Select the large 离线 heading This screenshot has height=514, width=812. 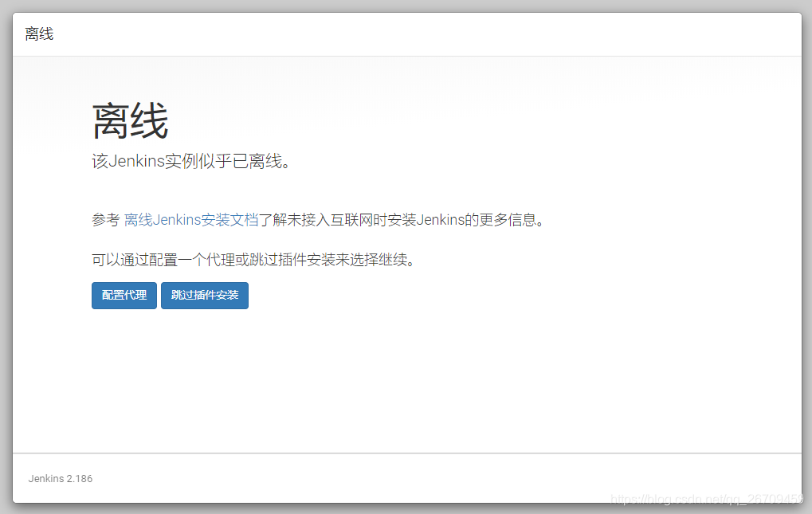131,120
